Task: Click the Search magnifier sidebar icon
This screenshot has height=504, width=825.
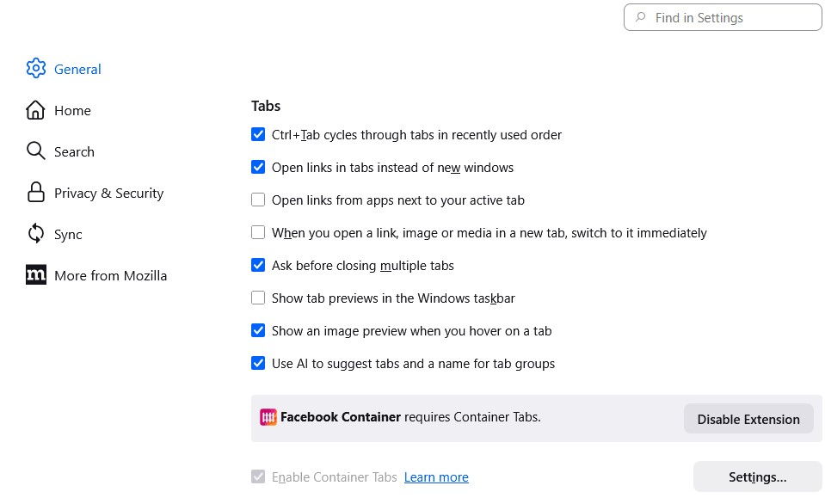Action: (35, 151)
